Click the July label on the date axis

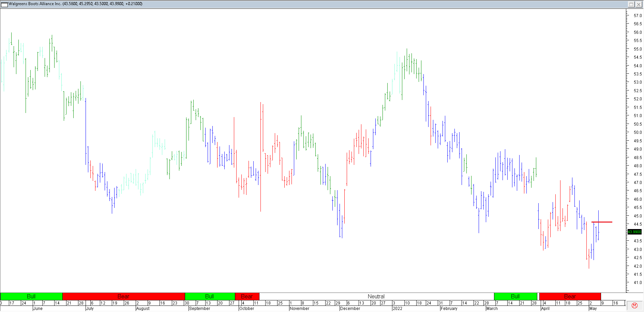pyautogui.click(x=90, y=309)
